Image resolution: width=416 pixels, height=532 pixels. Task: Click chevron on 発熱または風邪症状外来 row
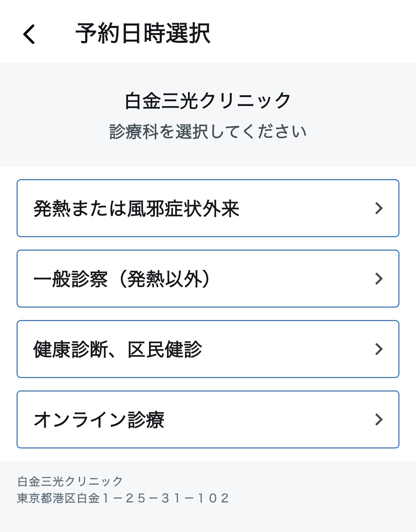pyautogui.click(x=379, y=208)
